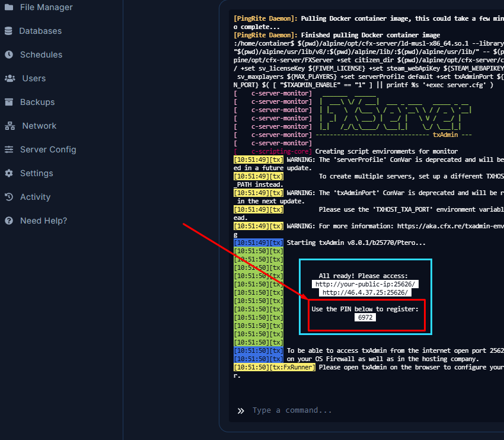The height and width of the screenshot is (440, 504).
Task: Click the Settings gear icon
Action: pos(9,173)
